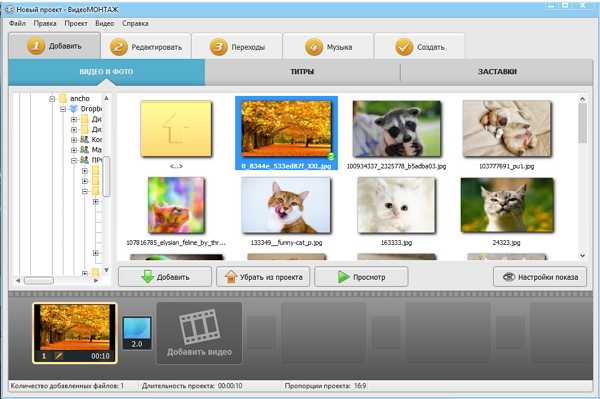Open the Редактировать step tab
600x399 pixels.
[x=146, y=47]
